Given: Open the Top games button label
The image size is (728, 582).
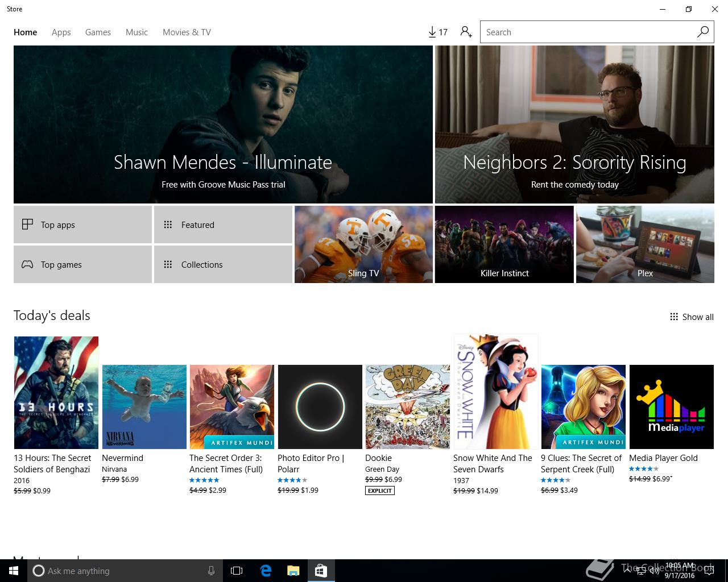Looking at the screenshot, I should pos(61,265).
